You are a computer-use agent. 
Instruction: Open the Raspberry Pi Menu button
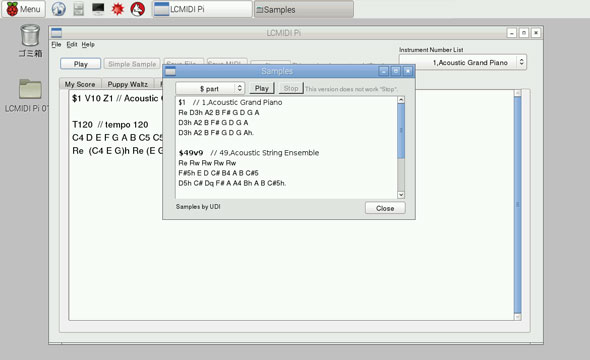tap(23, 9)
